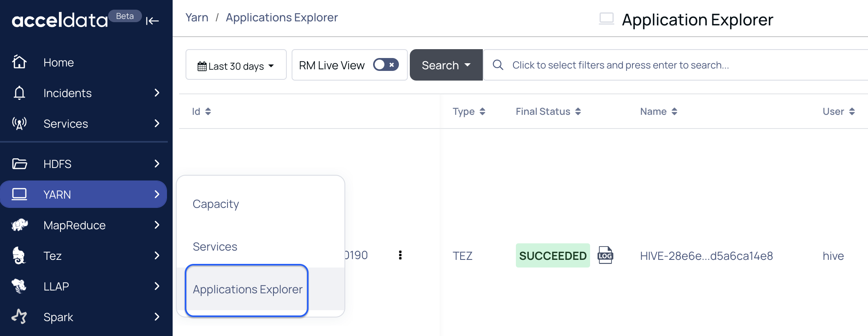The height and width of the screenshot is (336, 868).
Task: Collapse the sidebar with the arrow icon
Action: [x=152, y=21]
